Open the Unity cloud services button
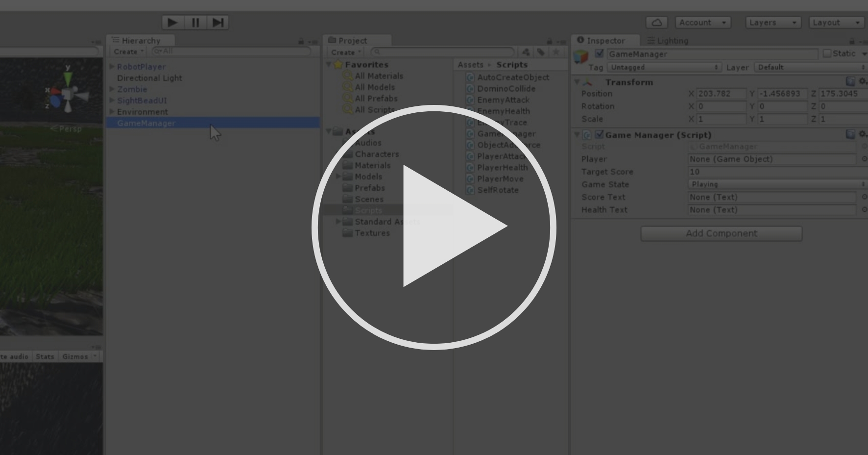The width and height of the screenshot is (868, 455). point(657,22)
